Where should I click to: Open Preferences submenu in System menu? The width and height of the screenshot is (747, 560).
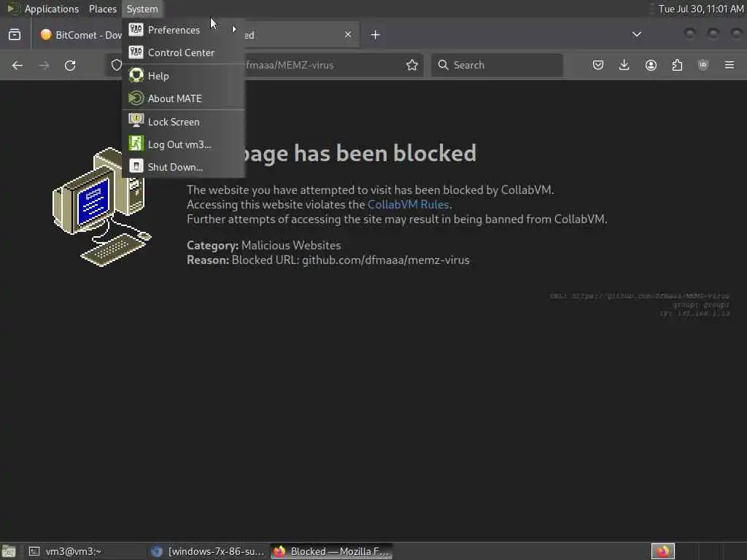click(183, 30)
